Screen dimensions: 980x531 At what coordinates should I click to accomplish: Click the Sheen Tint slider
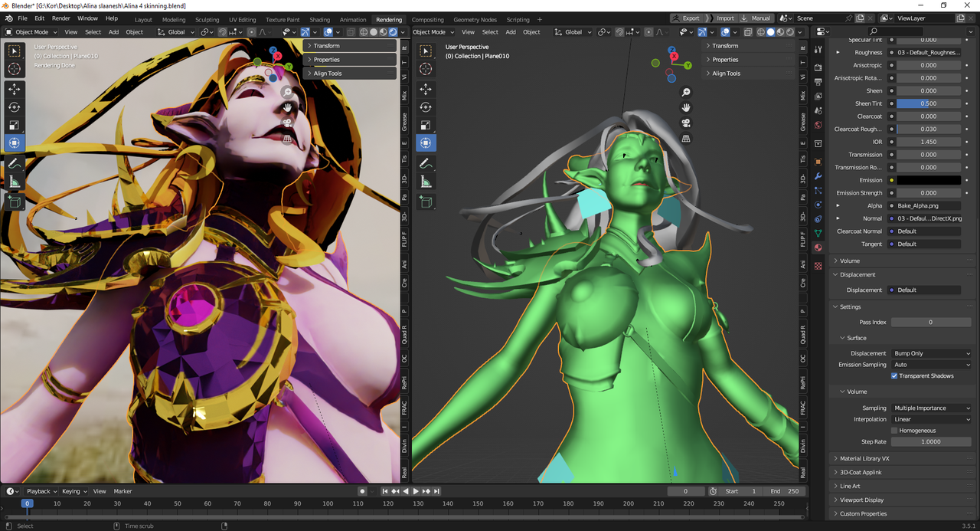(x=929, y=103)
